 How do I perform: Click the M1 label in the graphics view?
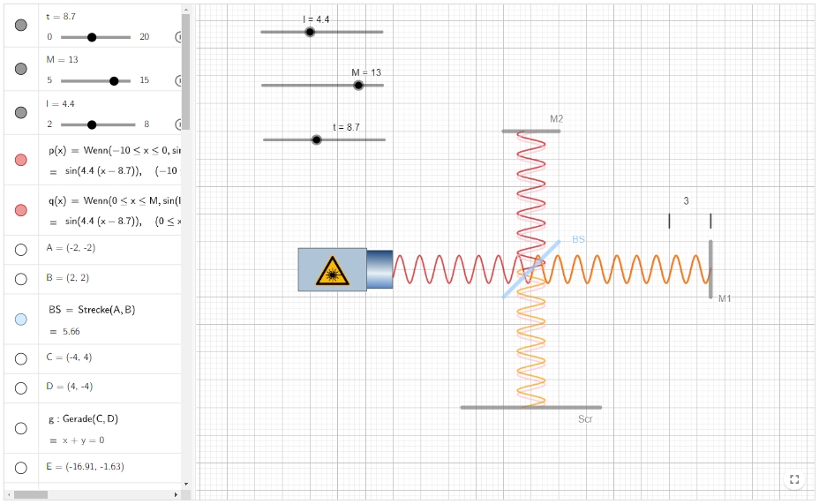(725, 298)
